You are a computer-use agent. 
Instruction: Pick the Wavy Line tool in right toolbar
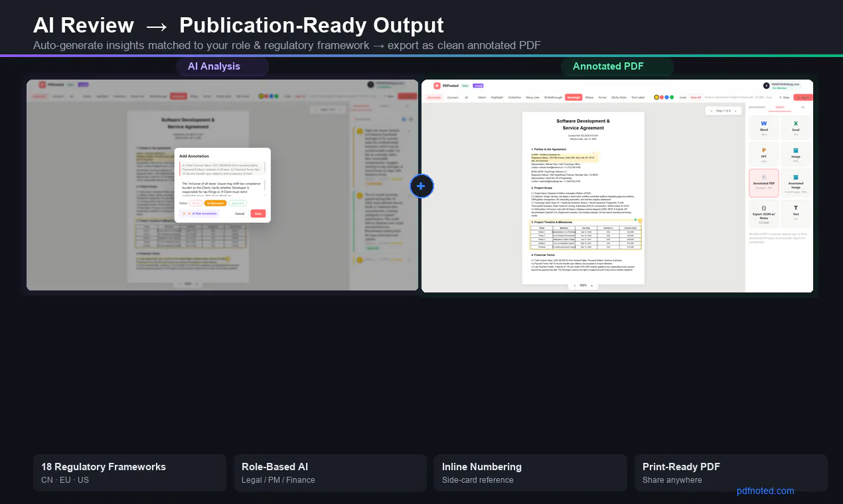(532, 97)
